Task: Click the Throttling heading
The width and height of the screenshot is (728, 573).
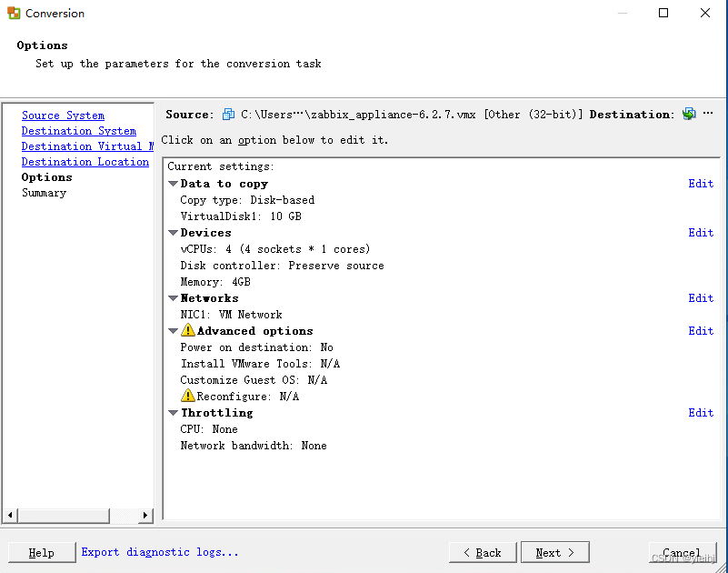Action: tap(217, 413)
